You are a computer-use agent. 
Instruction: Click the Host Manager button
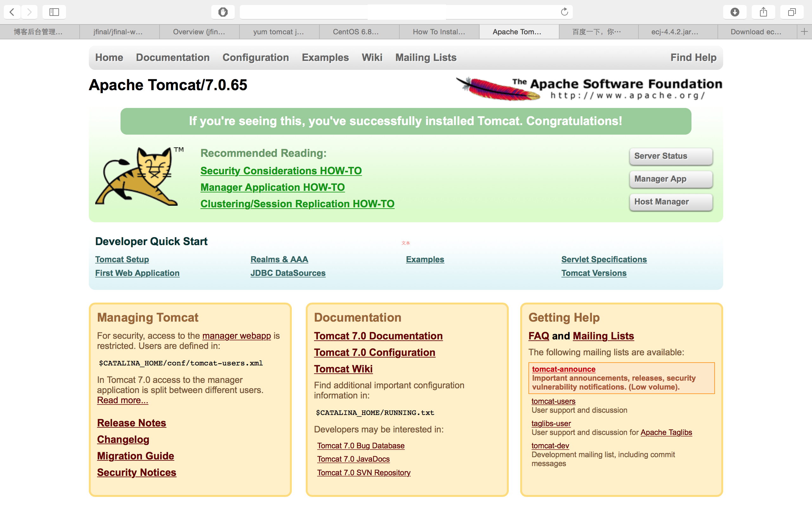(671, 202)
